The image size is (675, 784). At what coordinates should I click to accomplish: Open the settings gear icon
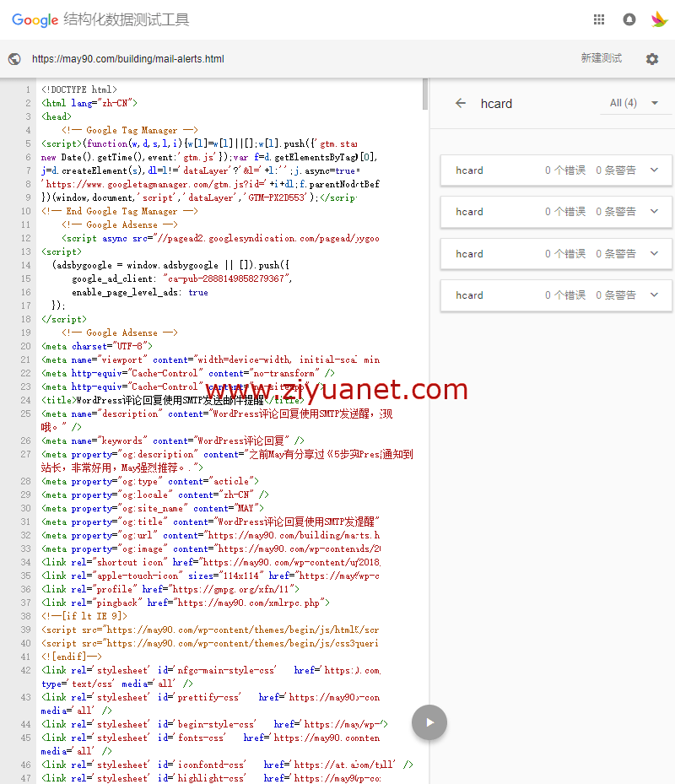point(652,59)
